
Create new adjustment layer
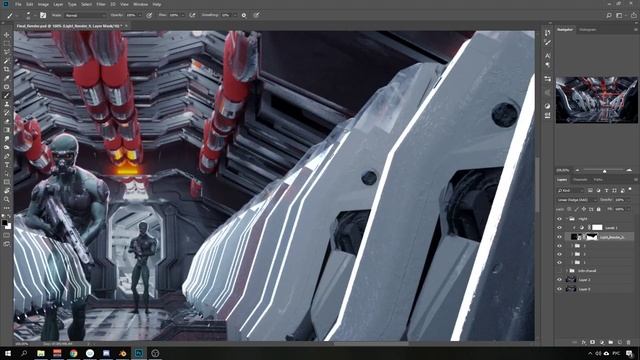(602, 342)
